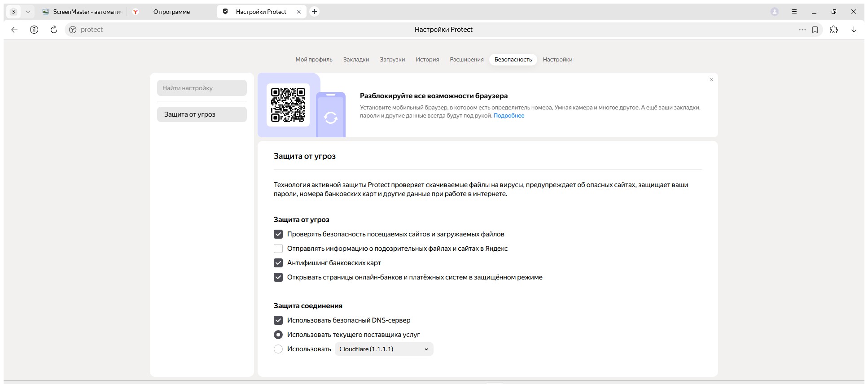Click the banner title Разблокируйте все возможности браузера
868x384 pixels.
click(434, 96)
